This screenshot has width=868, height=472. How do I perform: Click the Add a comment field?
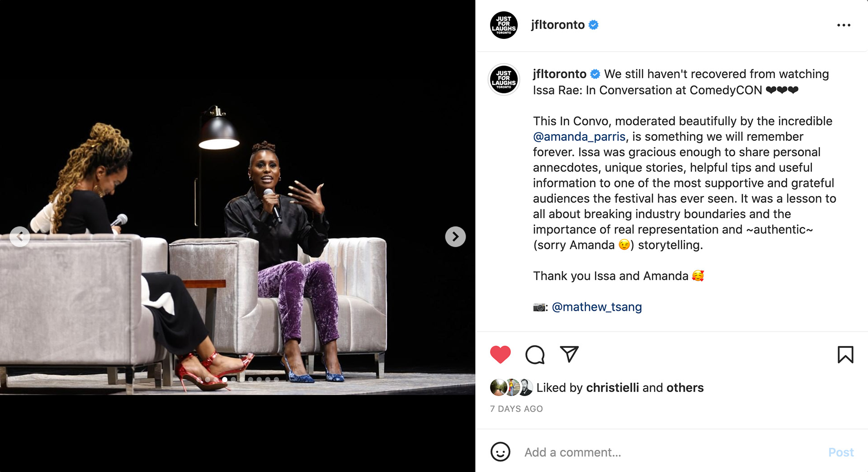669,452
